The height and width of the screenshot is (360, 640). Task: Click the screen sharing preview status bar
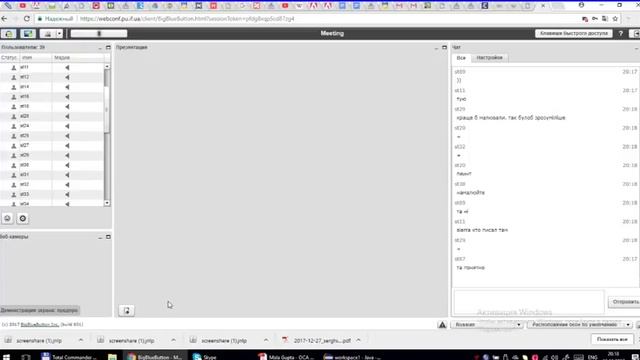point(40,310)
